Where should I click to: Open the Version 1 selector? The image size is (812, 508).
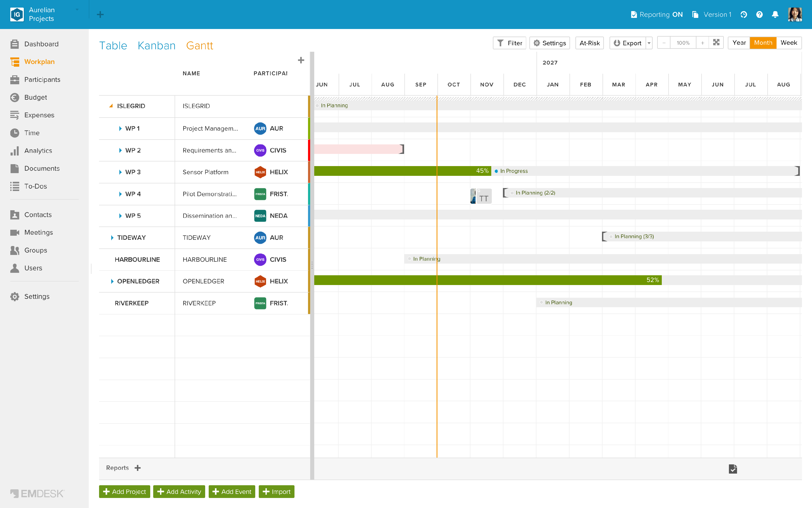(712, 14)
